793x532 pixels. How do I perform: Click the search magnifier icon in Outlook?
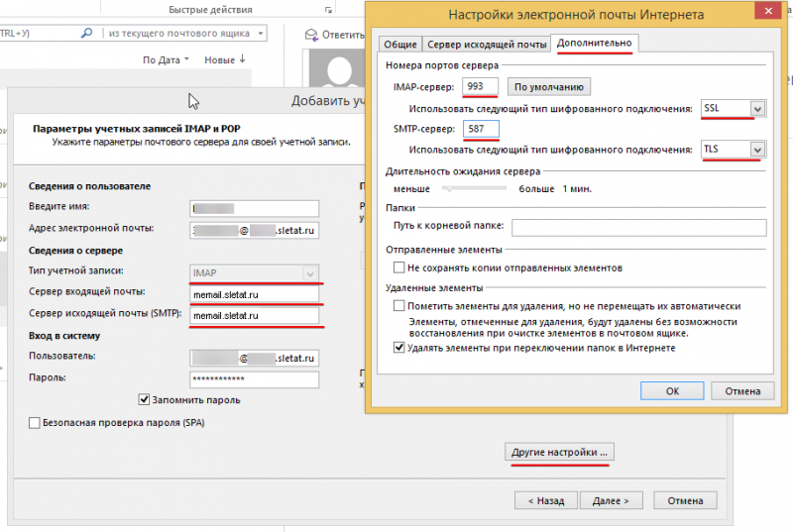pos(86,33)
